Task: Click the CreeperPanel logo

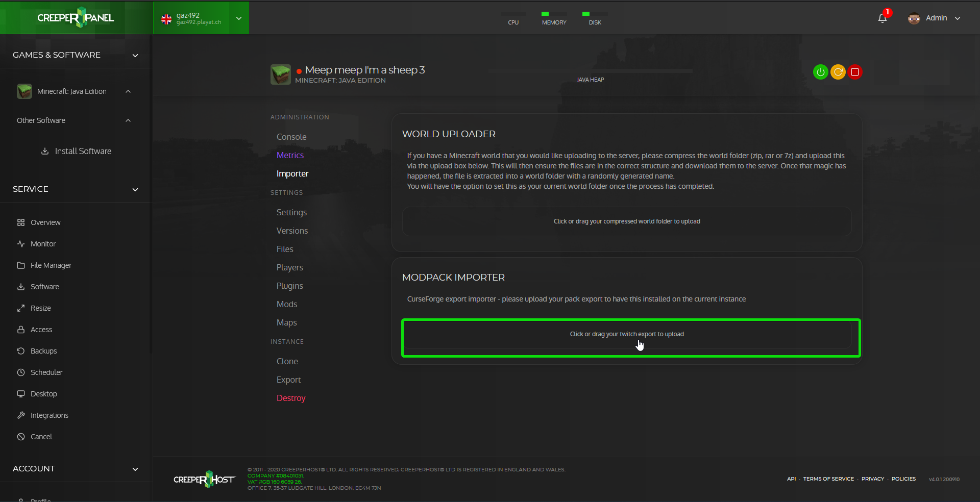Action: coord(76,17)
